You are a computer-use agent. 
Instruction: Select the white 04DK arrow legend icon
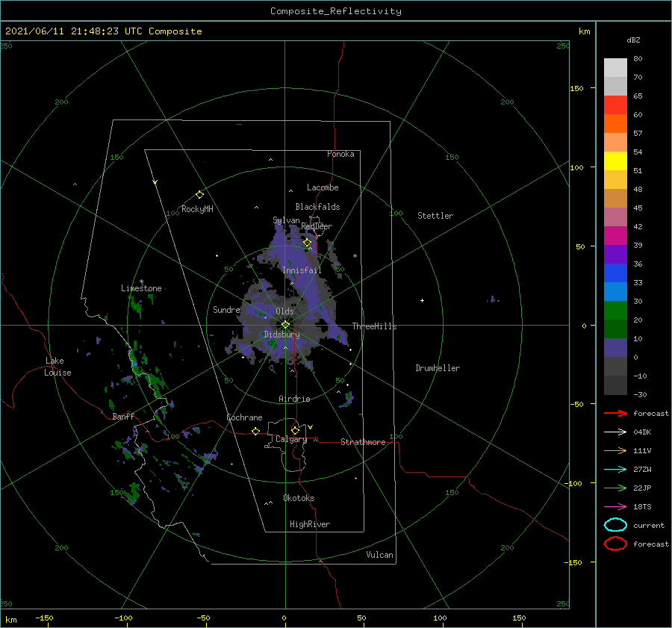pyautogui.click(x=615, y=432)
